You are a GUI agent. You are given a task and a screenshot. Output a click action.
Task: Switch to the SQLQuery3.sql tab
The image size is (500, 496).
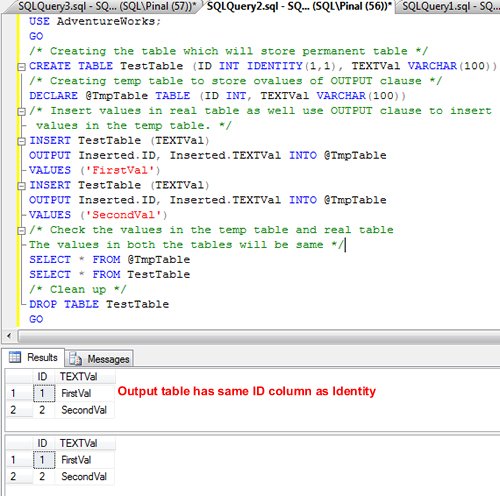click(x=106, y=6)
